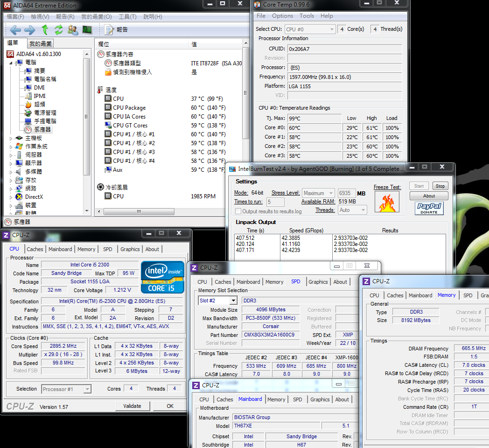Click the 6935 MB memory size field
Viewport: 489px width, 448px height.
click(x=346, y=193)
